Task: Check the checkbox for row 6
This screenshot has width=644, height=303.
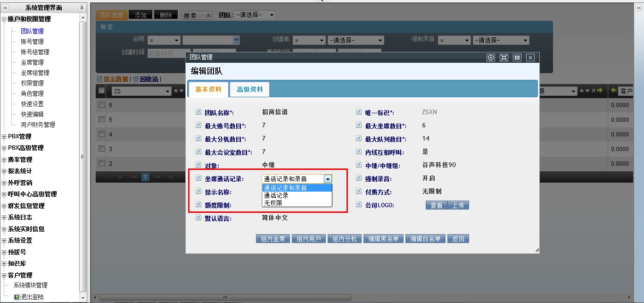Action: (x=101, y=105)
